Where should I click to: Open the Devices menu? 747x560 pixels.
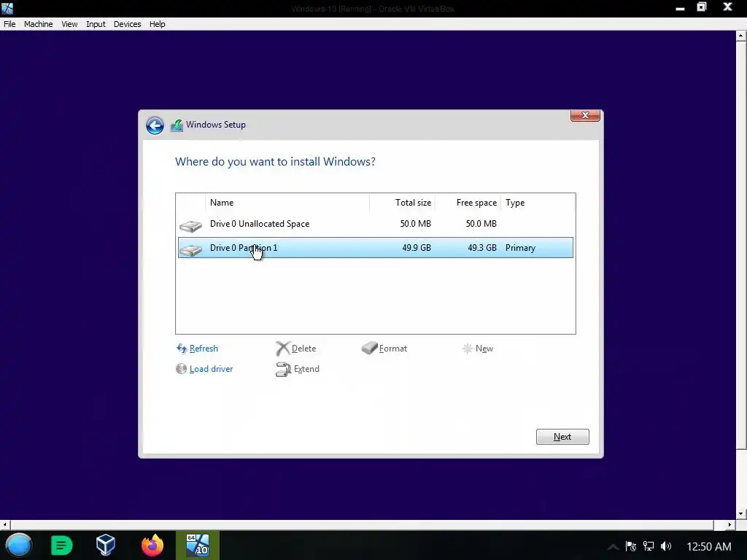point(127,24)
